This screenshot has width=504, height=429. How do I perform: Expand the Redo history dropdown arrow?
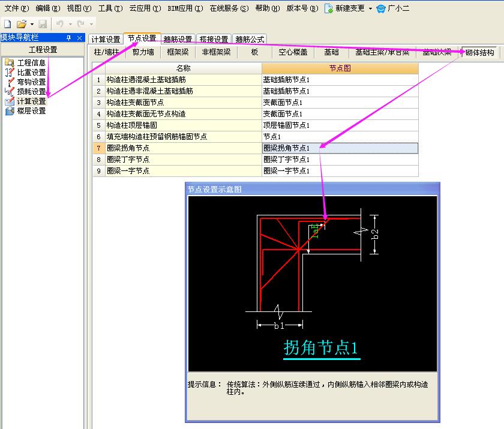coord(91,24)
